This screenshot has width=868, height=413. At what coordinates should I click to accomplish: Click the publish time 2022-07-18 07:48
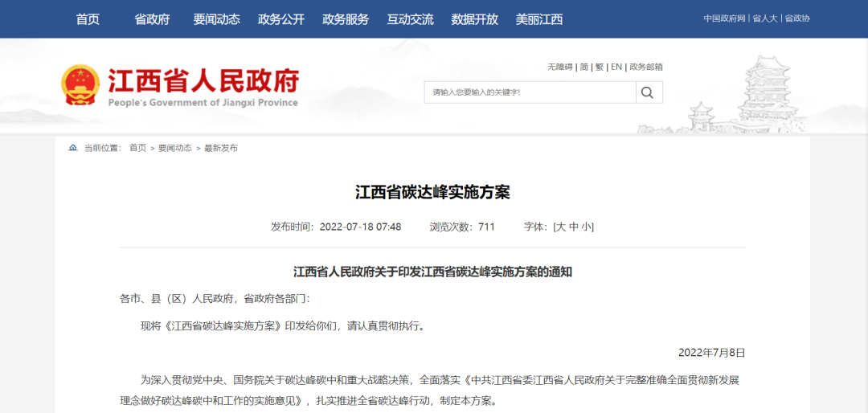click(x=360, y=227)
